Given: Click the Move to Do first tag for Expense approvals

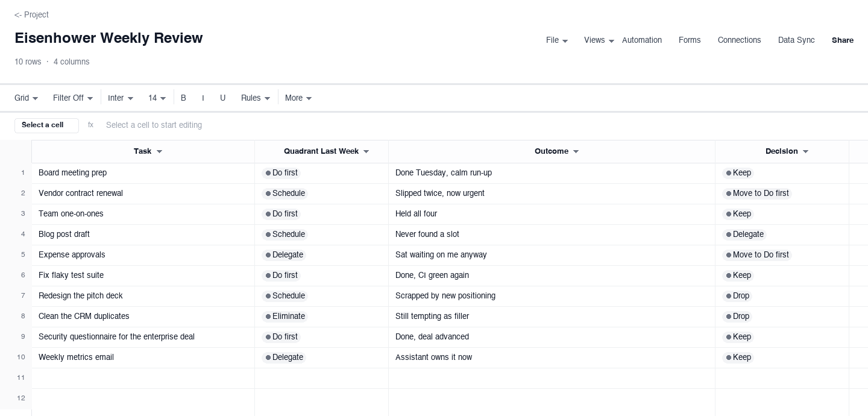Looking at the screenshot, I should pyautogui.click(x=757, y=255).
